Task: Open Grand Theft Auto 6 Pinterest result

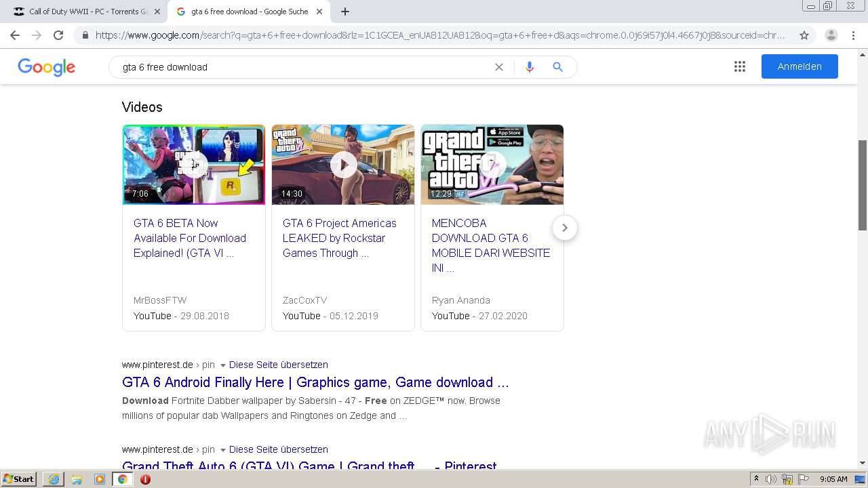Action: pos(309,466)
